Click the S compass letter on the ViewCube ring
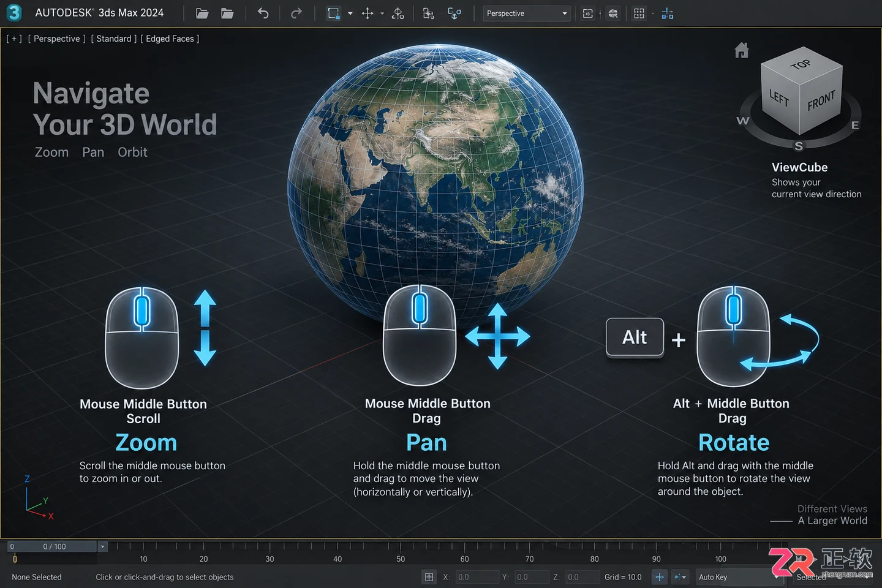Viewport: 882px width, 588px height. 799,146
